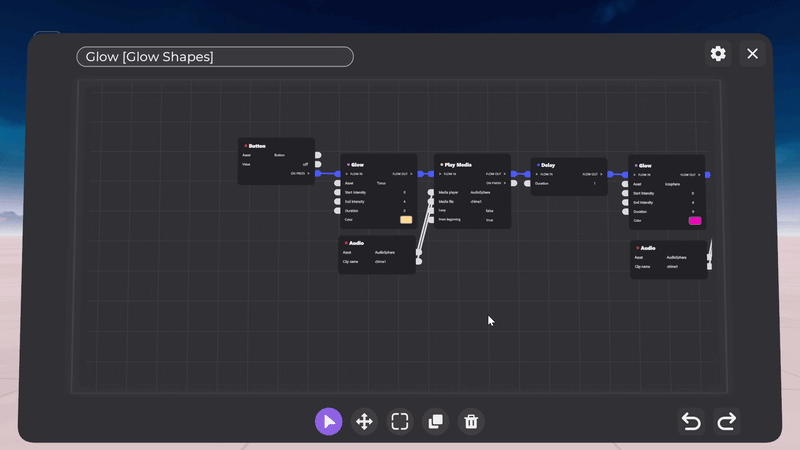Open the magenta color swatch on Icosphere Glow node

click(695, 221)
